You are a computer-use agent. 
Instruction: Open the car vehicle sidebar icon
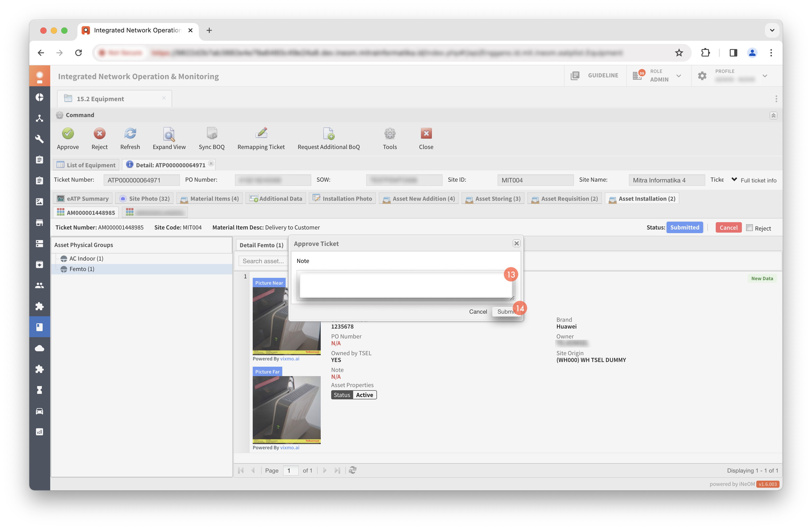coord(40,411)
